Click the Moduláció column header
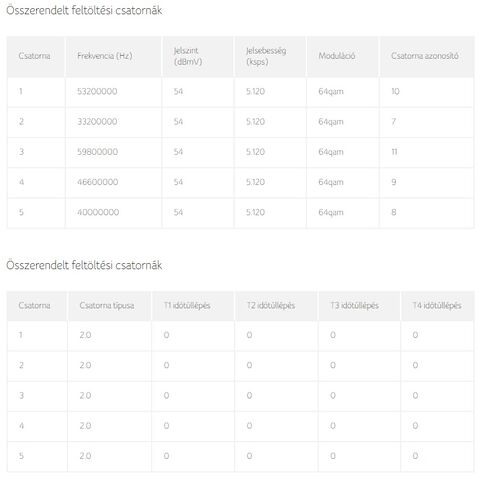 [x=337, y=56]
